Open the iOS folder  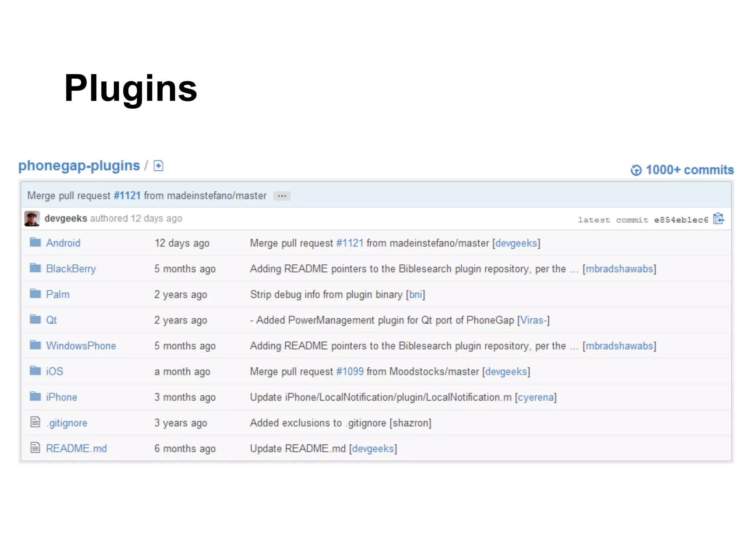click(x=54, y=371)
